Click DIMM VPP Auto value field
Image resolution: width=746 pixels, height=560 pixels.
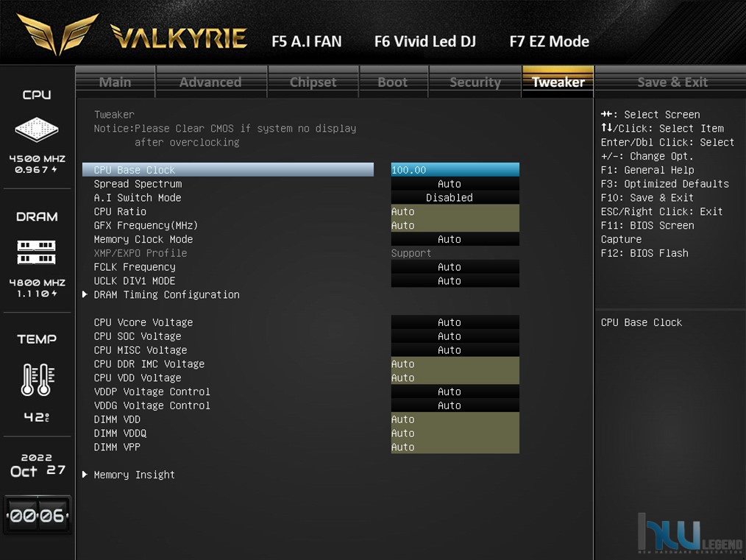point(455,447)
